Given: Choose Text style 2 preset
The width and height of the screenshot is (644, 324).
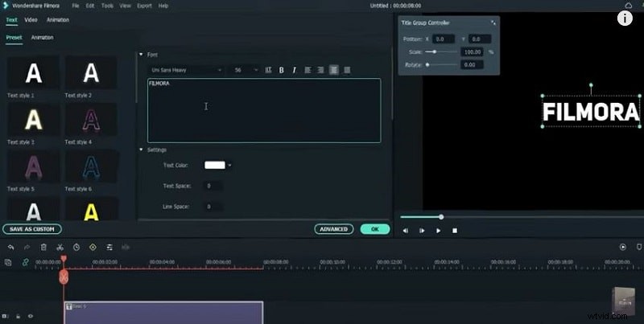Looking at the screenshot, I should (x=91, y=73).
